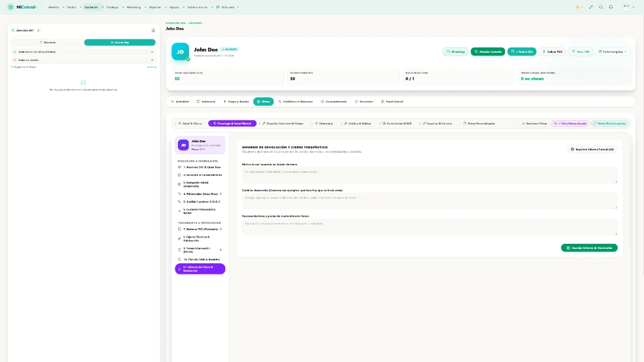644x362 pixels.
Task: Collapse the Atención 360 panel icon
Action: (153, 30)
